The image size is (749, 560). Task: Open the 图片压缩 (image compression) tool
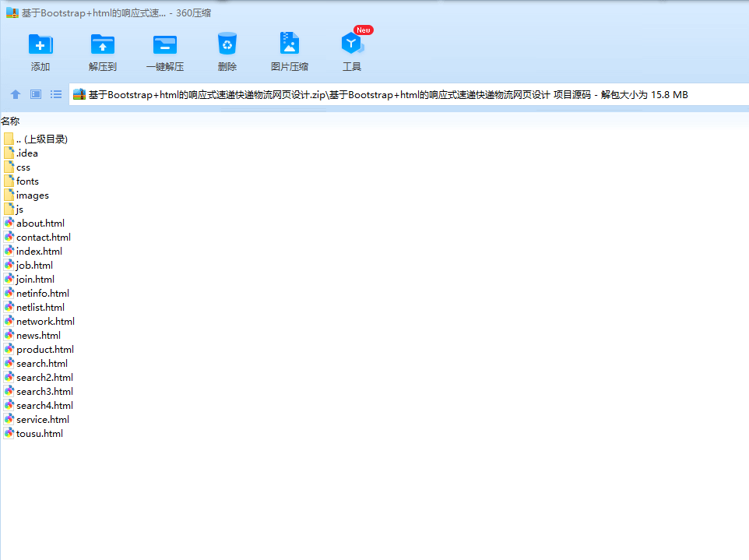(x=290, y=44)
